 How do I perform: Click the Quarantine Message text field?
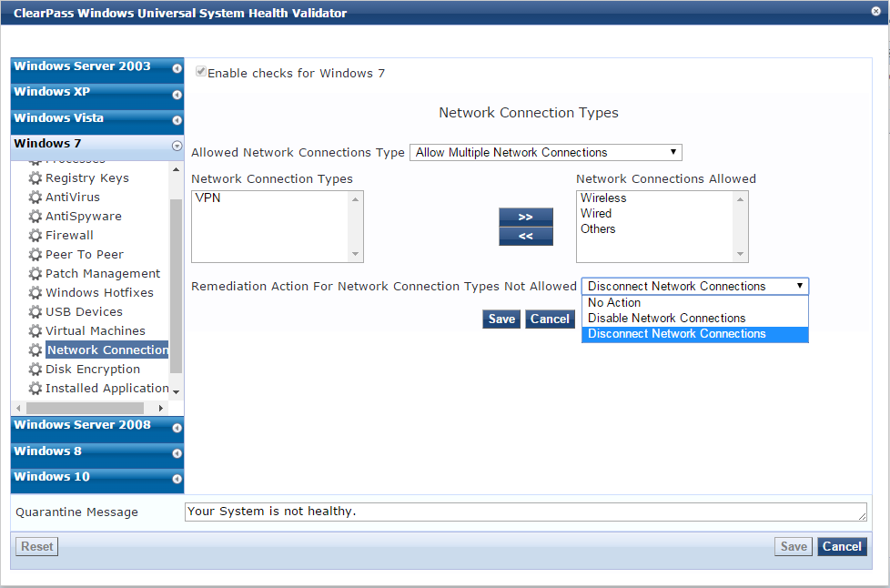(x=526, y=512)
